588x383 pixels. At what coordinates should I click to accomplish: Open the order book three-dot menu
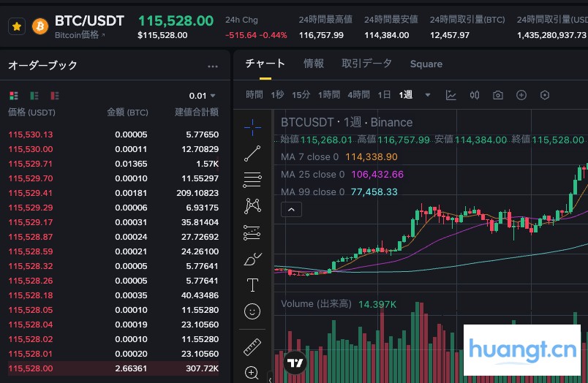(213, 67)
